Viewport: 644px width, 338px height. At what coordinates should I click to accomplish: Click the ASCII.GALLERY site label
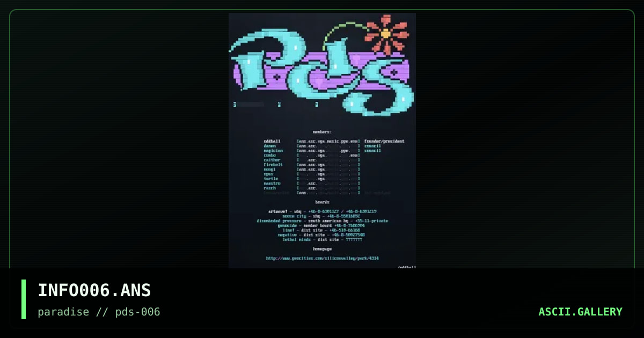580,312
